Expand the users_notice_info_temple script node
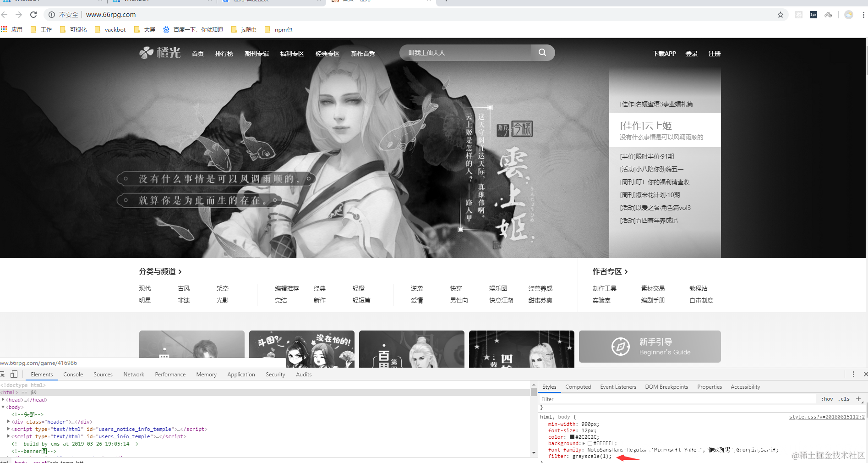The image size is (868, 463). click(9, 429)
